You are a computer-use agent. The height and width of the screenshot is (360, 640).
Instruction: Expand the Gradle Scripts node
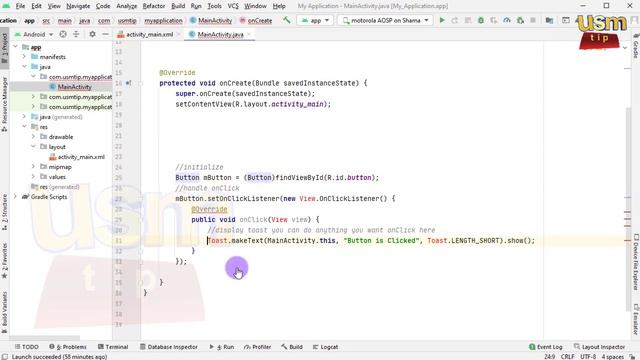point(16,197)
